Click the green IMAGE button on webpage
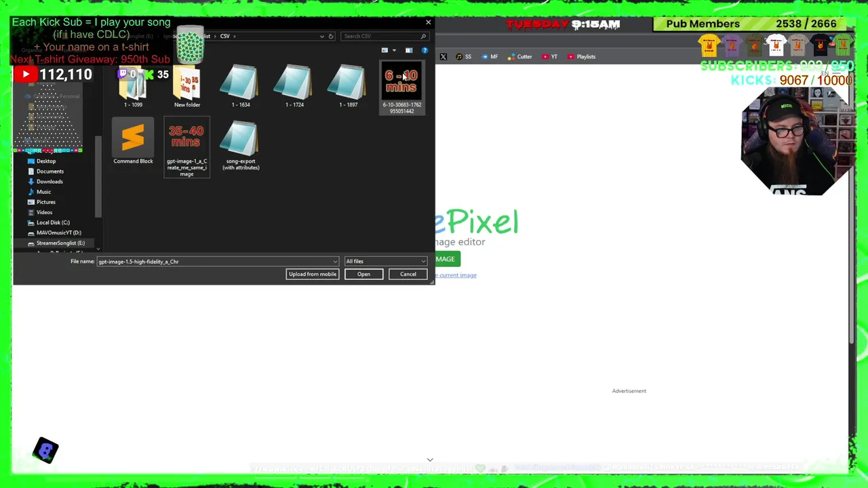The width and height of the screenshot is (868, 488). pyautogui.click(x=448, y=259)
